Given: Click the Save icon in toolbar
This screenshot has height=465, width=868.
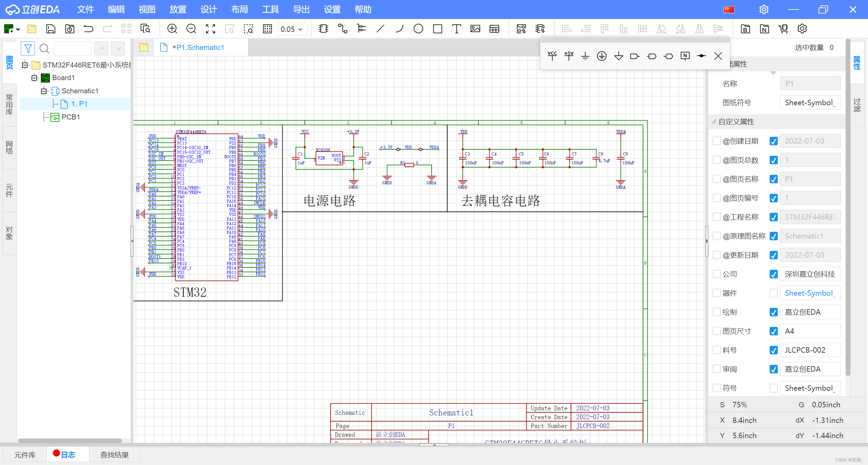Looking at the screenshot, I should [51, 29].
